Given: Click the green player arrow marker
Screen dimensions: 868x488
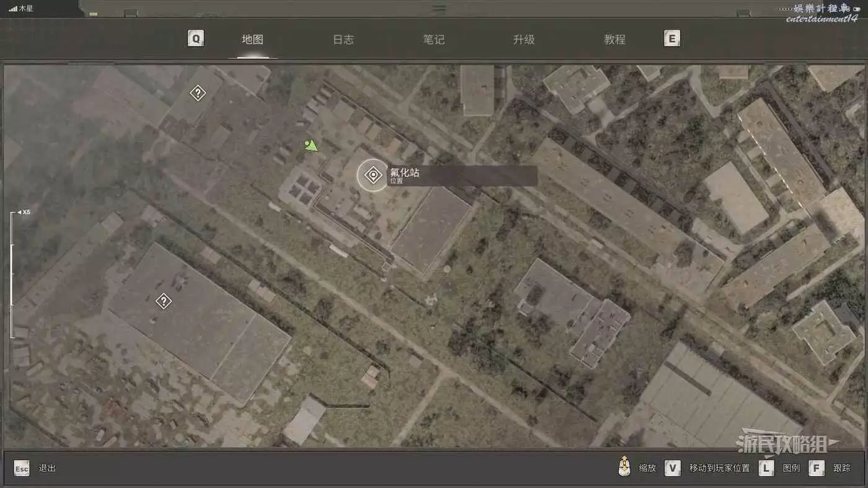Looking at the screenshot, I should coord(311,146).
